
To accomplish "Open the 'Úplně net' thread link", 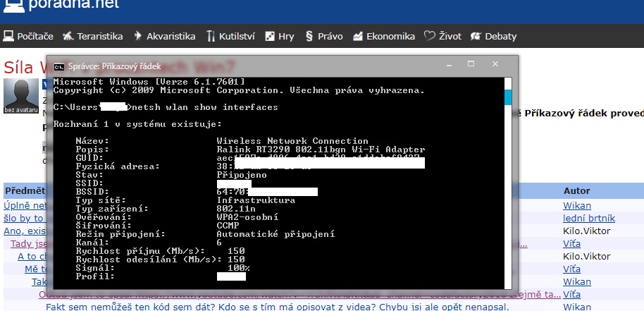I will [25, 205].
